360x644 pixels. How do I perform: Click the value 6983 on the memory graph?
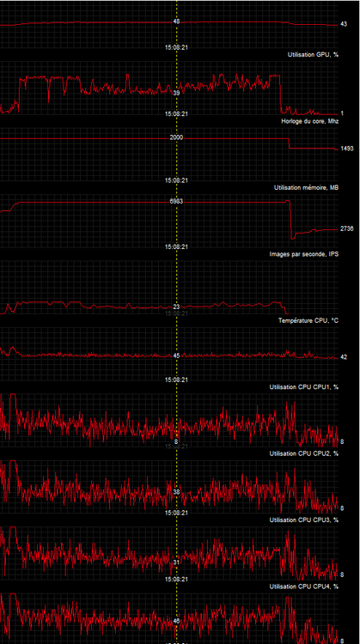pos(176,201)
